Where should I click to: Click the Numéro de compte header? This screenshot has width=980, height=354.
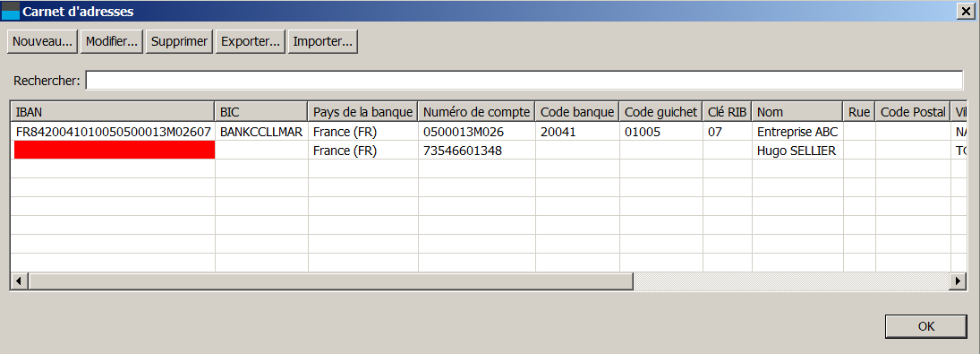pyautogui.click(x=477, y=112)
